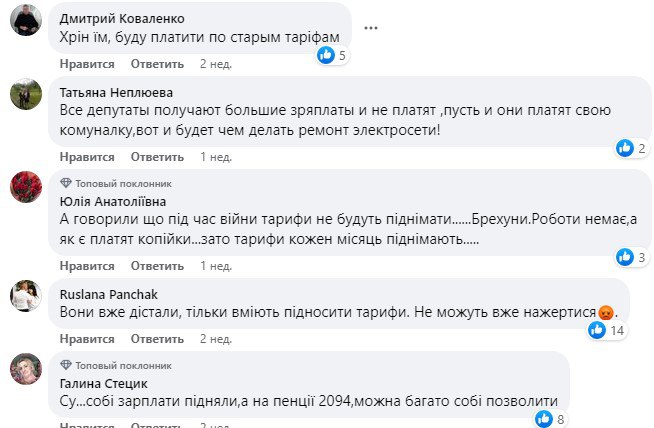The image size is (654, 428).
Task: Reply to Ruslana Panchak's comment via Ответить
Action: tap(157, 339)
